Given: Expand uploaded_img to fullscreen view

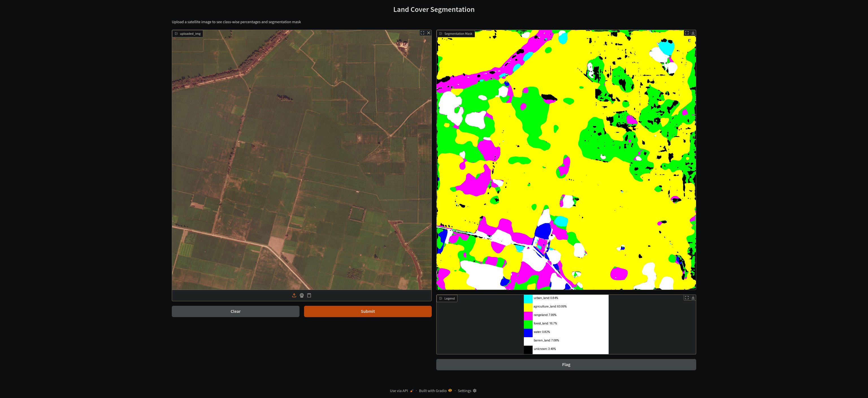Looking at the screenshot, I should pyautogui.click(x=422, y=33).
